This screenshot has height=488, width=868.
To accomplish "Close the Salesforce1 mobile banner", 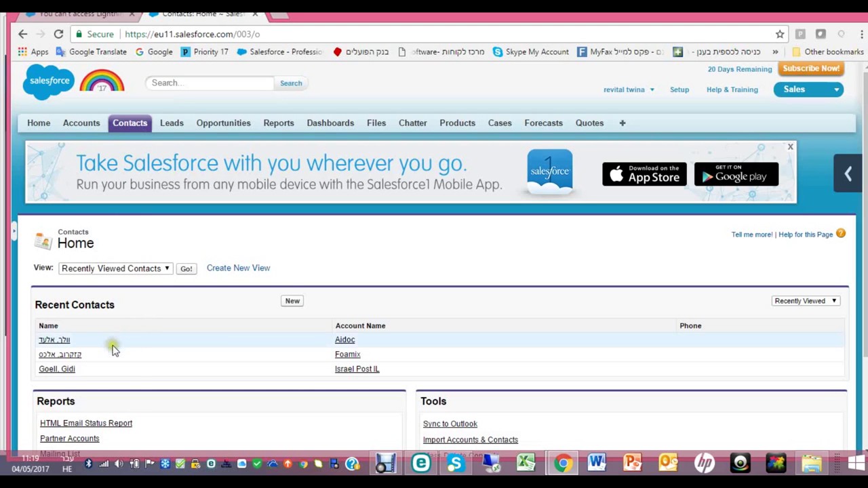I will tap(790, 146).
